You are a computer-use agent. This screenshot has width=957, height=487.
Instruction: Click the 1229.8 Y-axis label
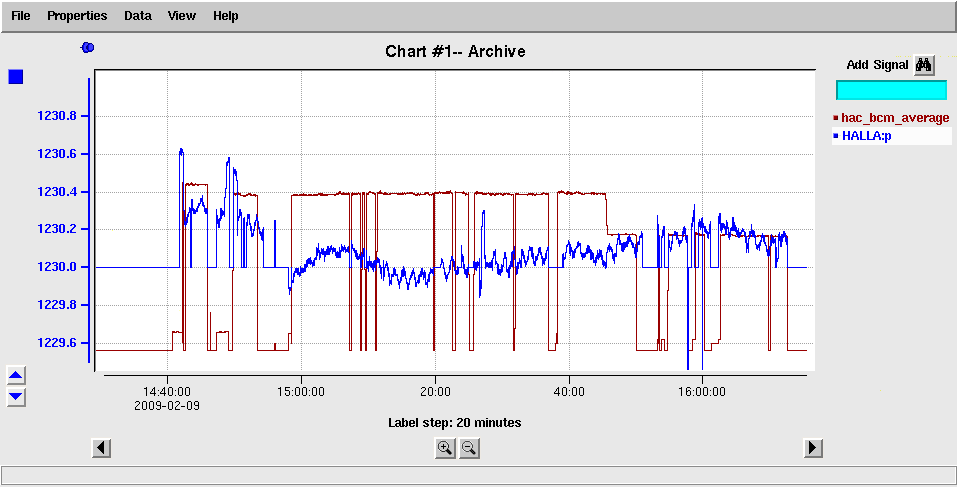coord(57,305)
